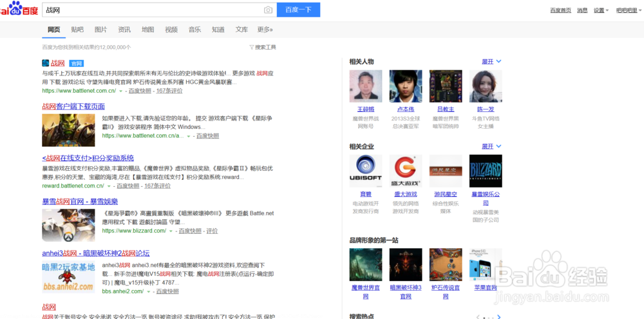644x319 pixels.
Task: Open the 消息 link
Action: pyautogui.click(x=582, y=10)
